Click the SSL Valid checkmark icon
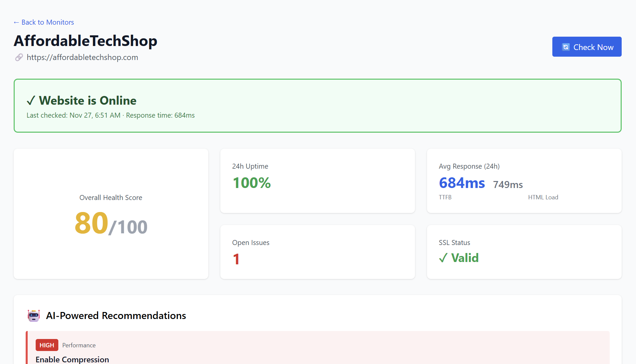This screenshot has height=364, width=636. click(443, 258)
